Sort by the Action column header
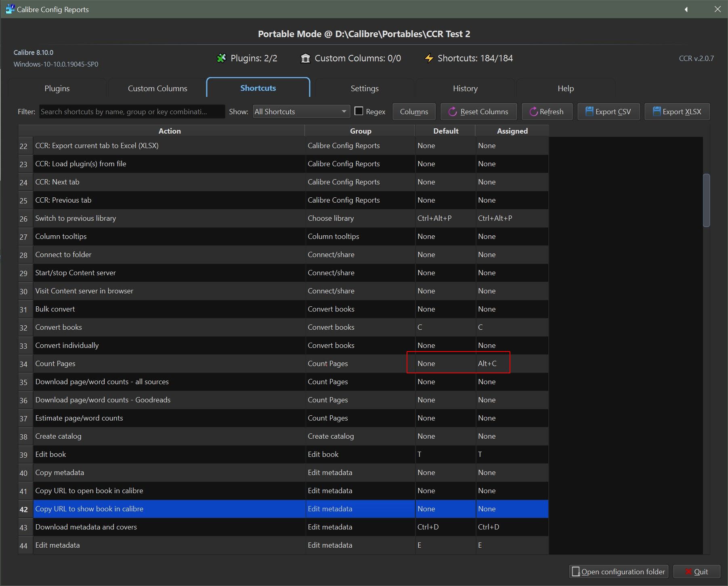 click(170, 131)
